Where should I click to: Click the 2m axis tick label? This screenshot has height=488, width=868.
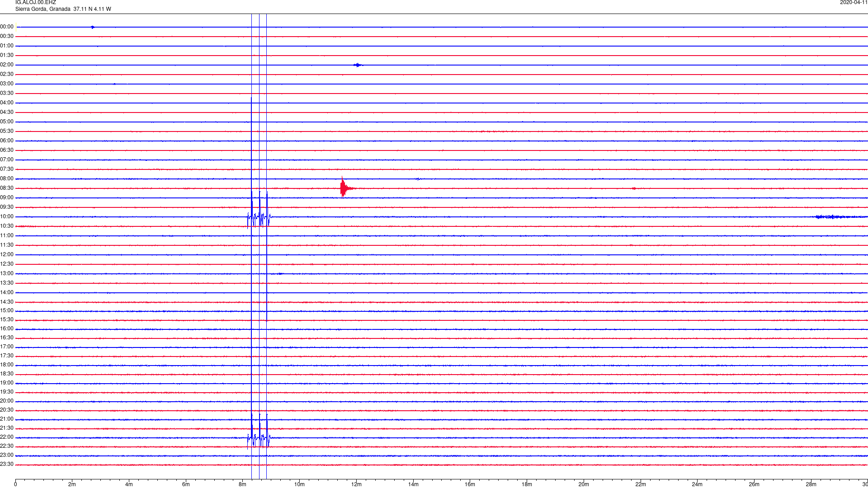coord(72,484)
